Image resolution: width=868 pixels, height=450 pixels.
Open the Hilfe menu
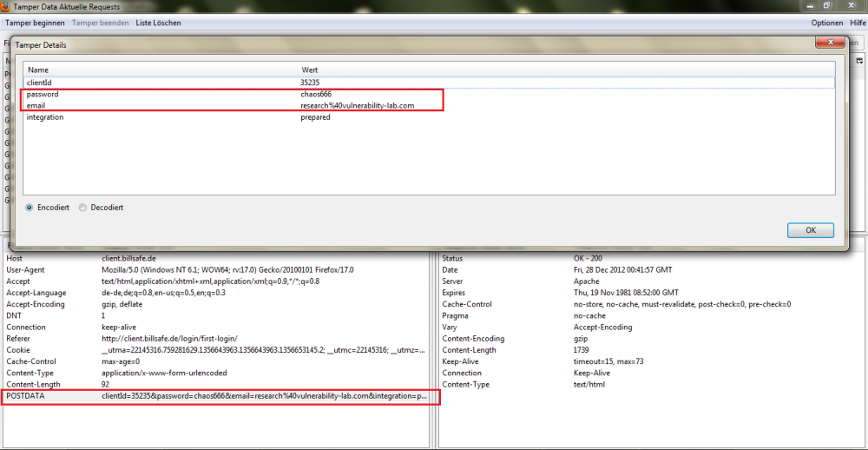pos(858,23)
